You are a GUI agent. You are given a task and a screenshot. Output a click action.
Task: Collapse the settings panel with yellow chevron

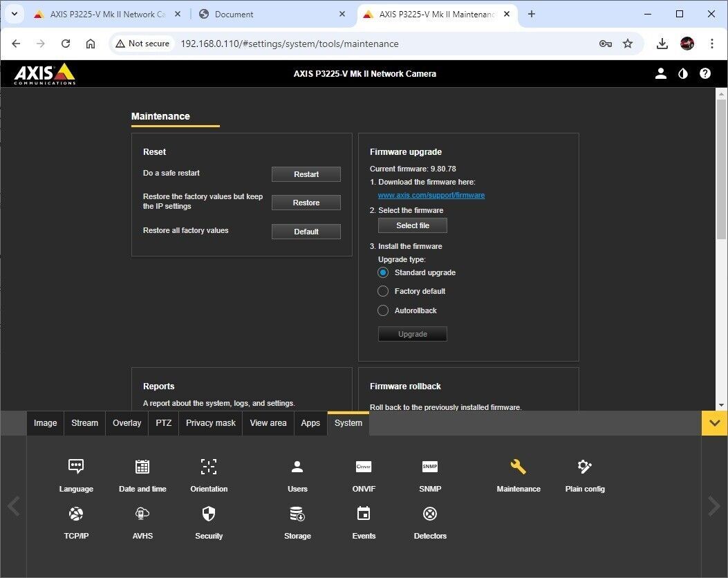715,423
